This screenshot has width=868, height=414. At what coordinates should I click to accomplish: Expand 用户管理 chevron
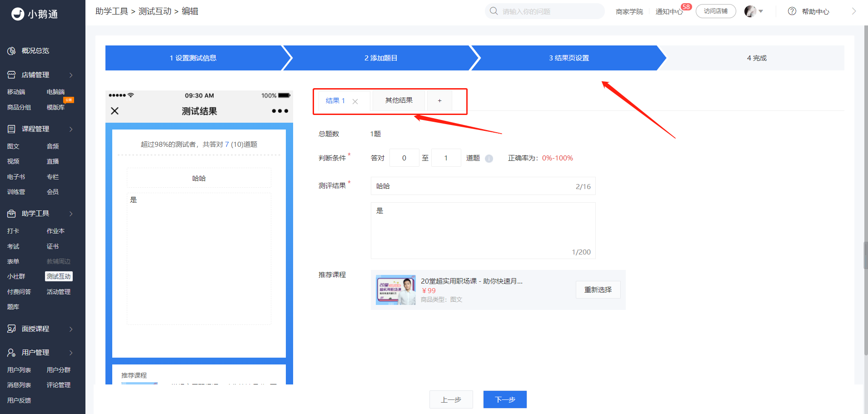(71, 353)
